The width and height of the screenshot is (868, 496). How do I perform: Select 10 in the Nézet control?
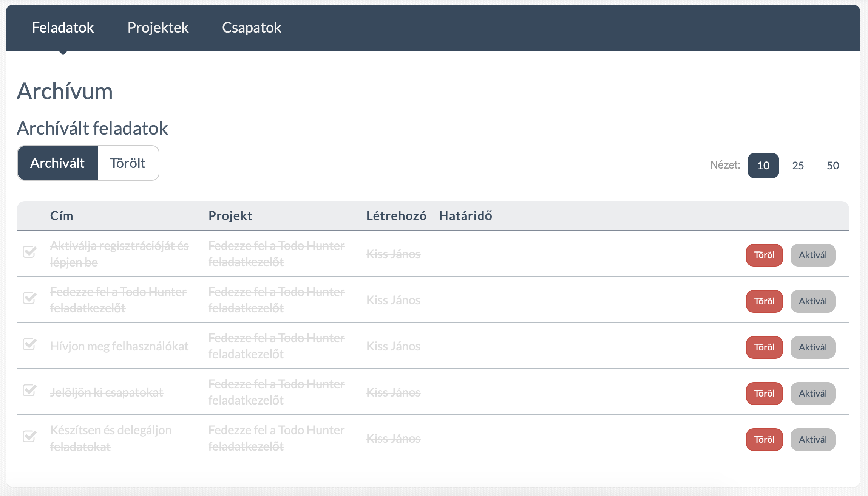tap(763, 165)
